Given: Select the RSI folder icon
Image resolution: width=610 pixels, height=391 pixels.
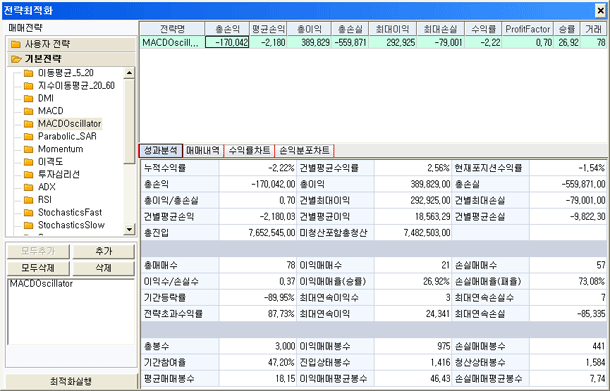Looking at the screenshot, I should click(x=28, y=200).
